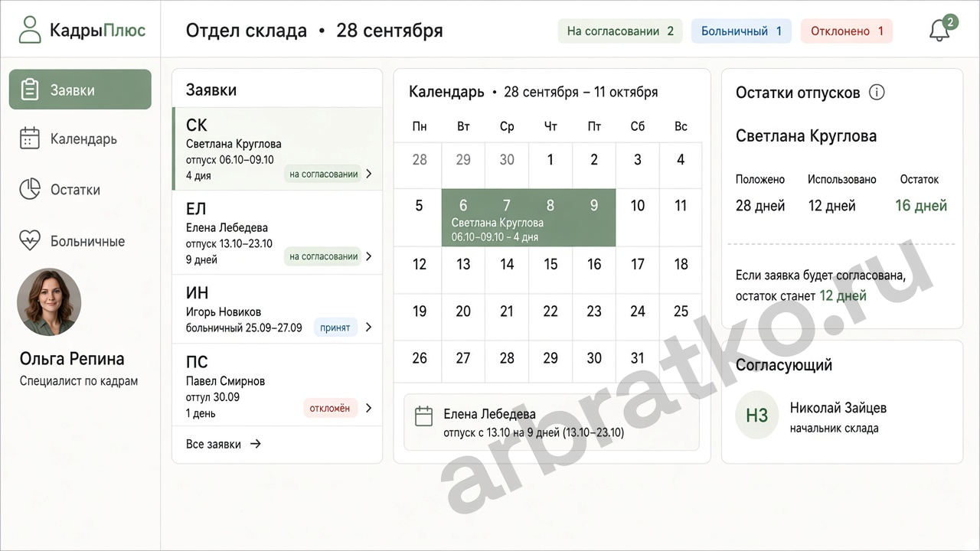Click the НЗ approver avatar
Screen dimensions: 980x551
click(x=756, y=416)
